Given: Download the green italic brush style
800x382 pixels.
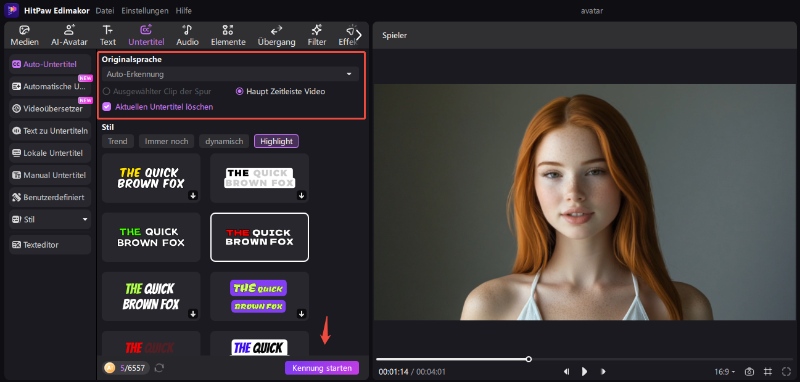Looking at the screenshot, I should [193, 314].
